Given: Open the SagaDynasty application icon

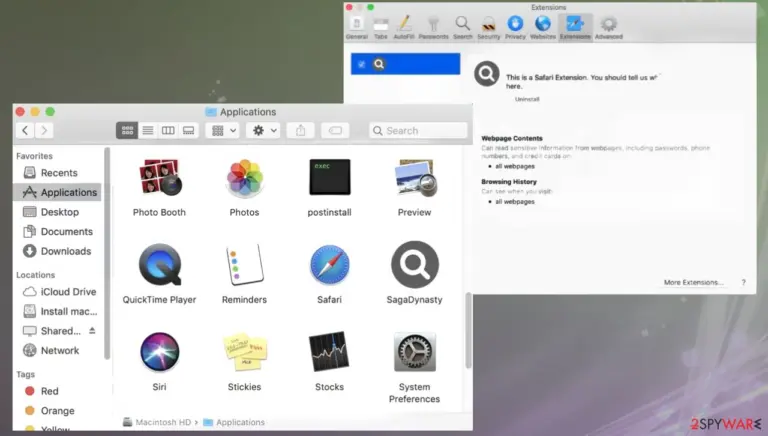Looking at the screenshot, I should pos(414,265).
